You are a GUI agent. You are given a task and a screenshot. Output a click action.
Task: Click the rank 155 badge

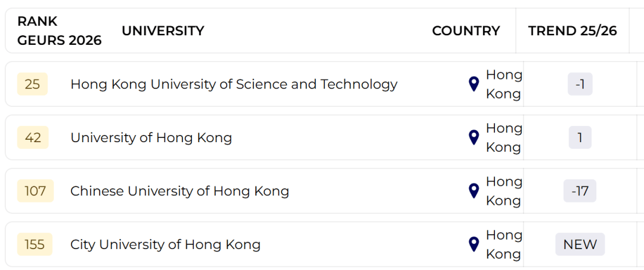[35, 244]
